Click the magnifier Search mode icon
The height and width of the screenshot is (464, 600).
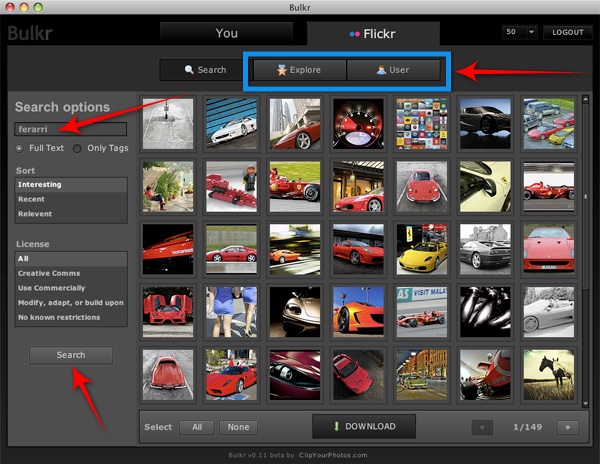189,70
